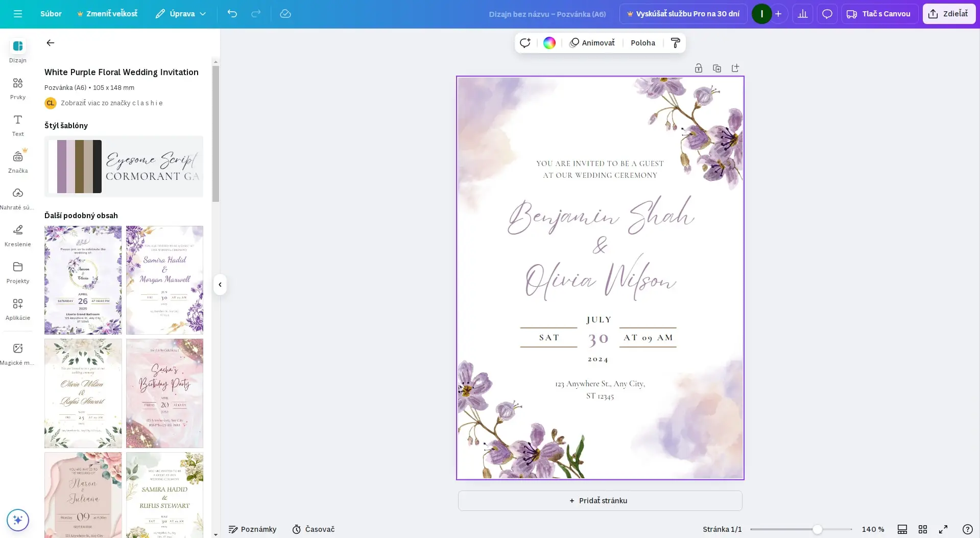This screenshot has width=980, height=538.
Task: Lock the page with the lock icon
Action: point(699,68)
